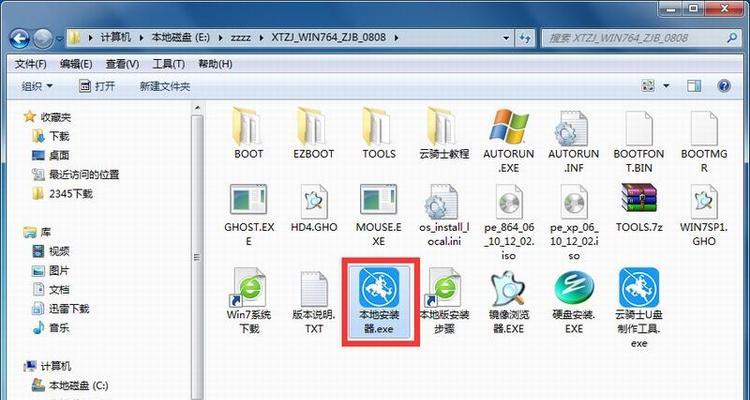Click the Back navigation arrow
Image resolution: width=750 pixels, height=400 pixels.
click(x=20, y=38)
